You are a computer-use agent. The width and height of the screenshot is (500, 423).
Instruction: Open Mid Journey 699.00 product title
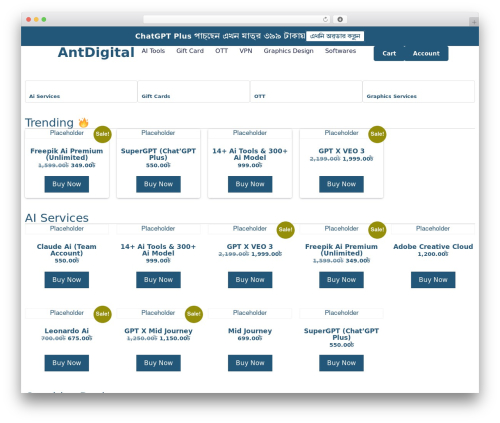(x=250, y=331)
